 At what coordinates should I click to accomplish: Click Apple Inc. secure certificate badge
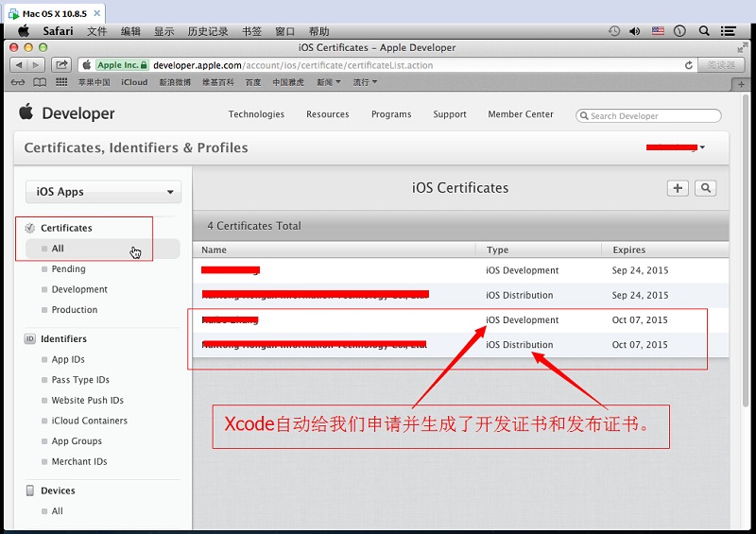[x=122, y=65]
